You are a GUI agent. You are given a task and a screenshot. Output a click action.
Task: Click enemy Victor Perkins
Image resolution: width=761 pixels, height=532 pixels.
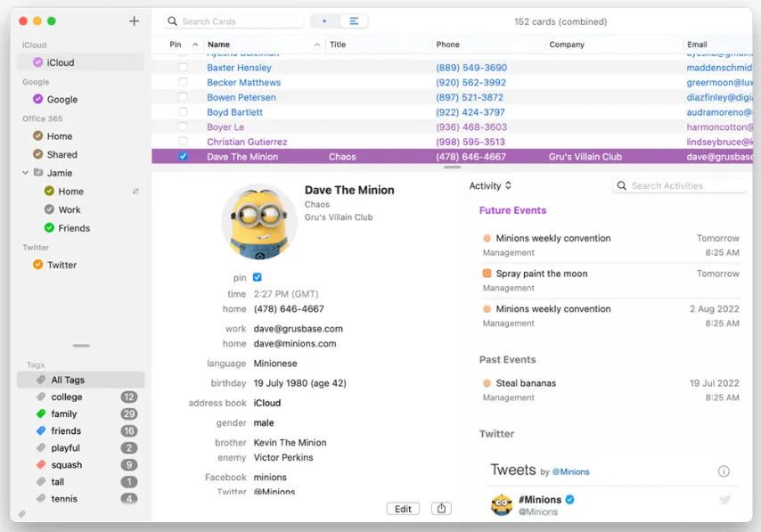click(x=283, y=457)
